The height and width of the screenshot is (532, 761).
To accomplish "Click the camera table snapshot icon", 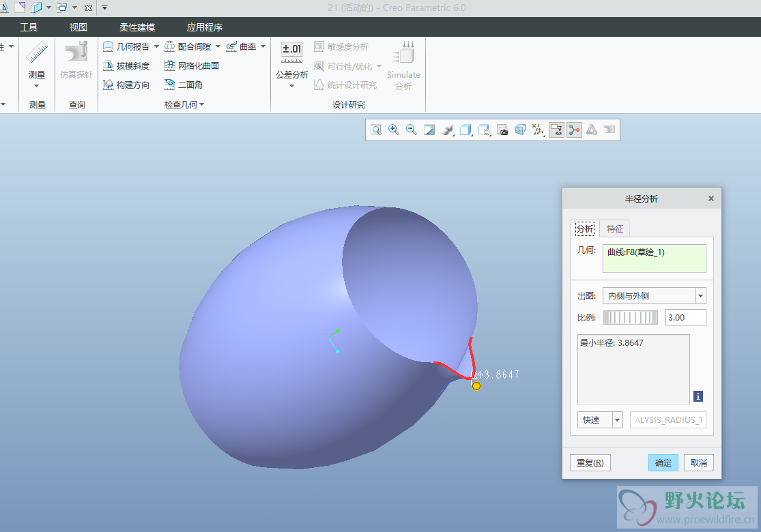I will [x=502, y=130].
